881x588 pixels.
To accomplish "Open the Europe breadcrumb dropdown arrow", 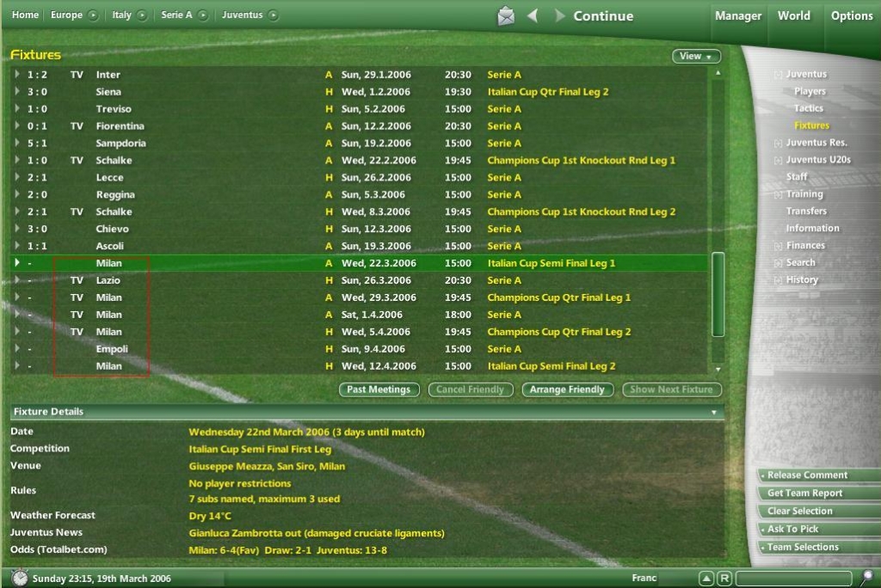I will [93, 15].
